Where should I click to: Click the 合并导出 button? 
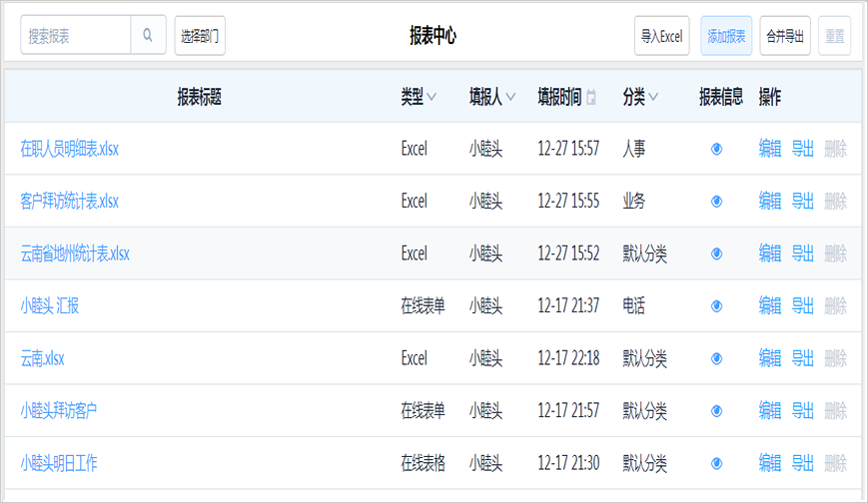tap(785, 36)
